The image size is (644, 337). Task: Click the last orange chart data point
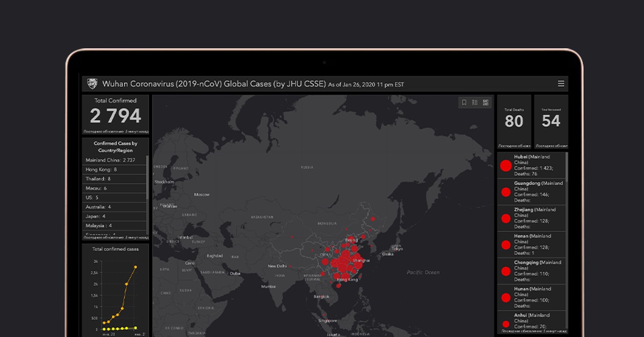tap(135, 267)
